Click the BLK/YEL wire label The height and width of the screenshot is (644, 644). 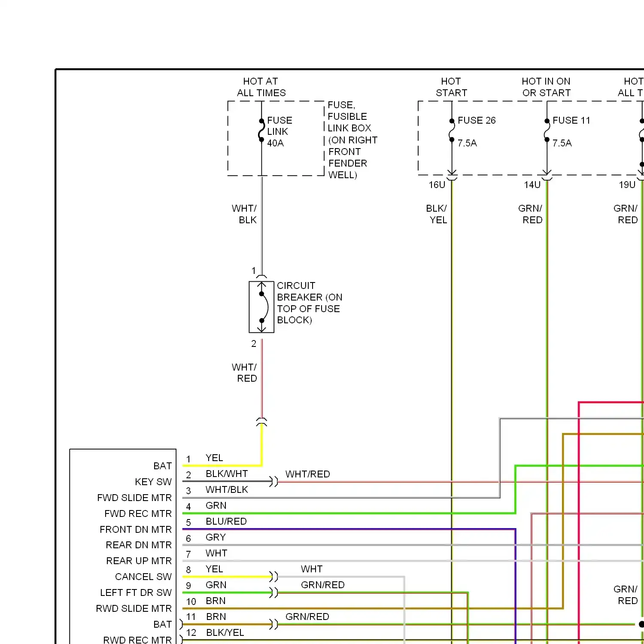437,214
